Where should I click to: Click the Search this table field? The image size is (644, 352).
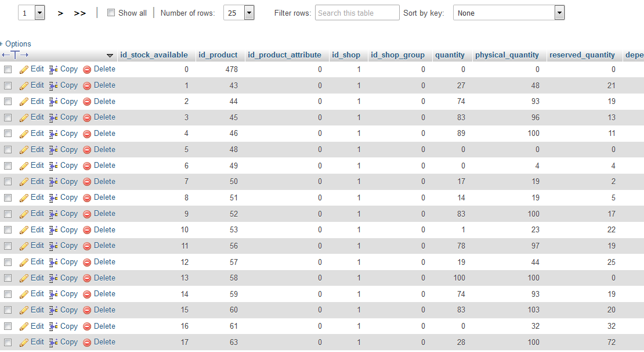pyautogui.click(x=357, y=13)
